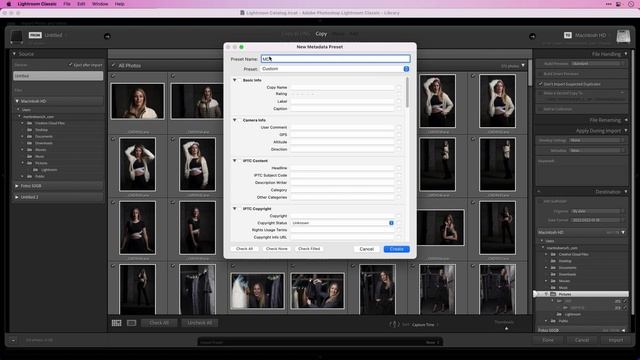Select Pictures folder in Destination tree
Viewport: 640px width, 360px height.
(x=581, y=294)
